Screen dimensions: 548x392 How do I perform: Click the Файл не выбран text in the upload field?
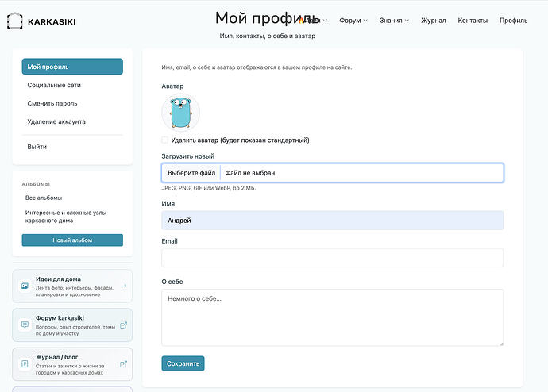point(250,173)
